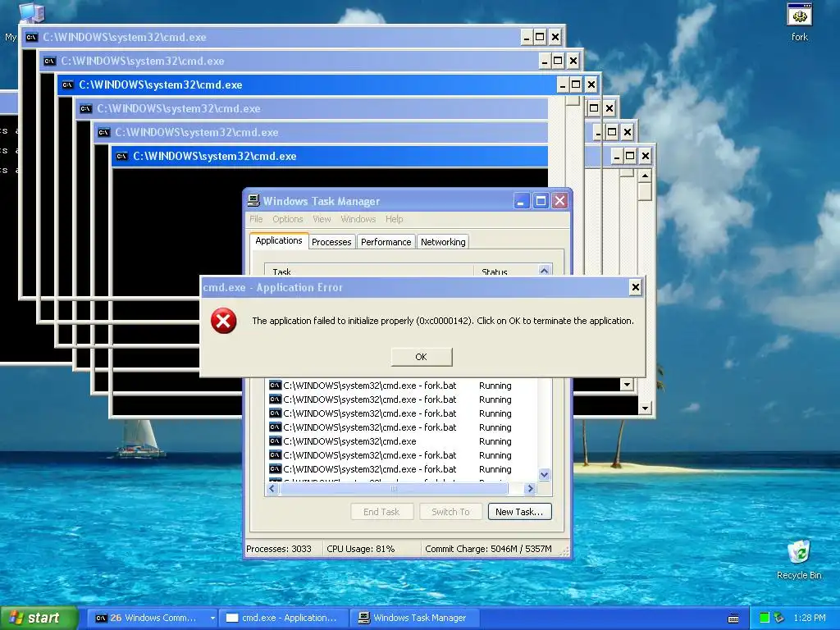Click the End Task button
The image size is (840, 630).
coord(381,512)
